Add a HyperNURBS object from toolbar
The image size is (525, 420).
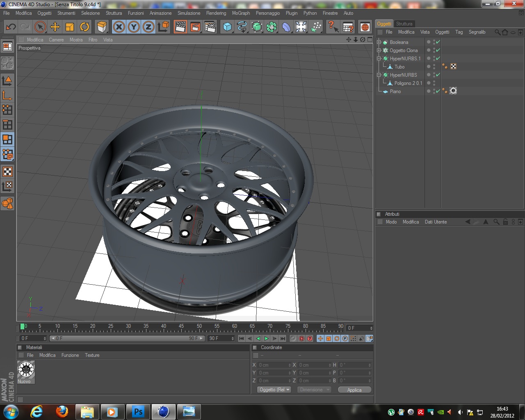(257, 27)
